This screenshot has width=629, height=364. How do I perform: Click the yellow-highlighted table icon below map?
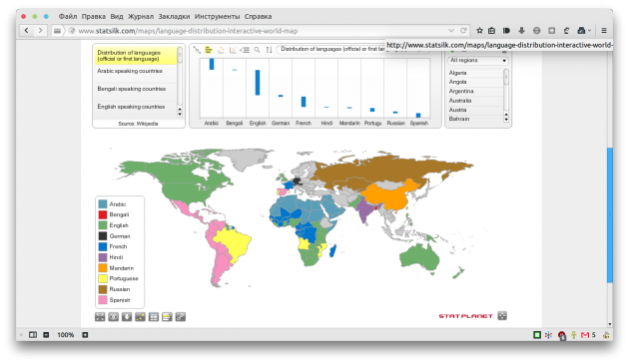(167, 317)
